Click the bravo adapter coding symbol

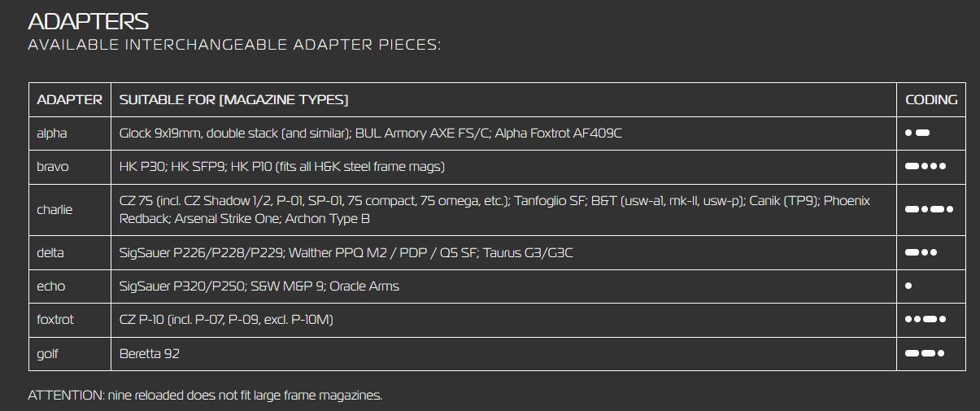(925, 167)
